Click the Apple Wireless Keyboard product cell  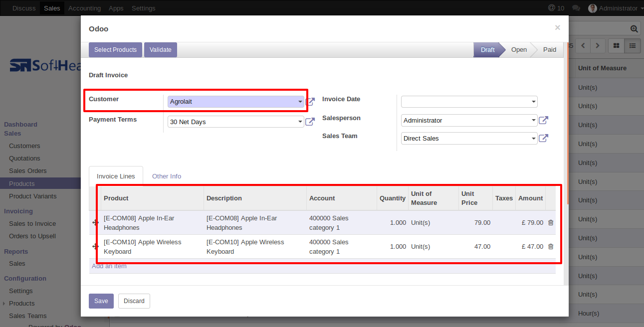[153, 247]
